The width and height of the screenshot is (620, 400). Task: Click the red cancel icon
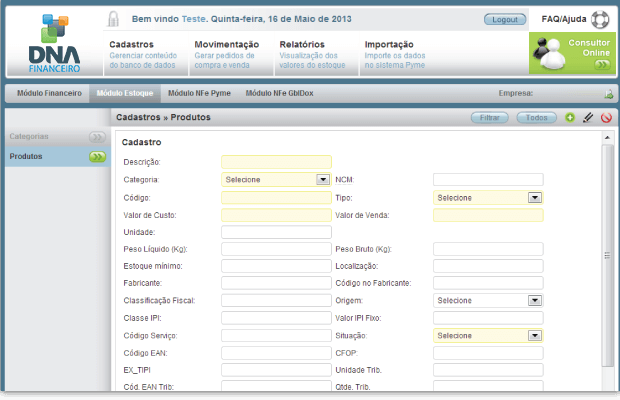606,118
